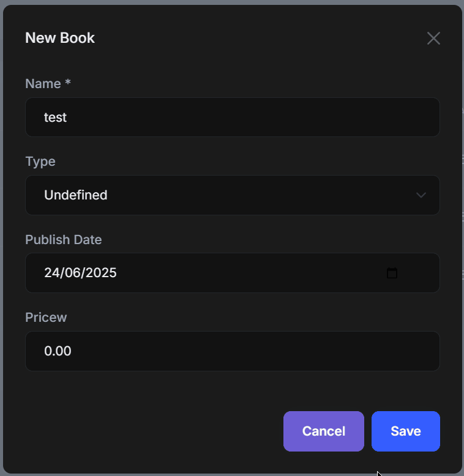
Task: Click the required asterisk beside Name
Action: (x=68, y=83)
